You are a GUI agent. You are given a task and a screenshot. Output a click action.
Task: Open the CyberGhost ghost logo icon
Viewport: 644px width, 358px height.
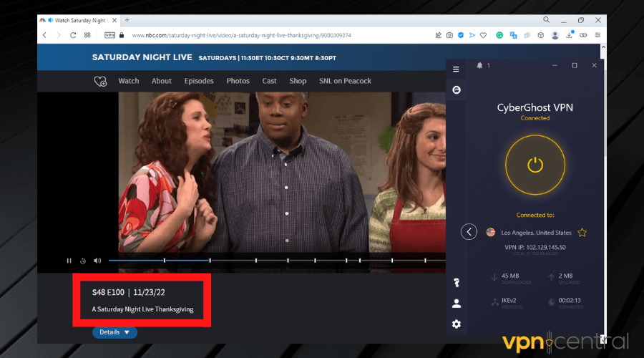[457, 90]
